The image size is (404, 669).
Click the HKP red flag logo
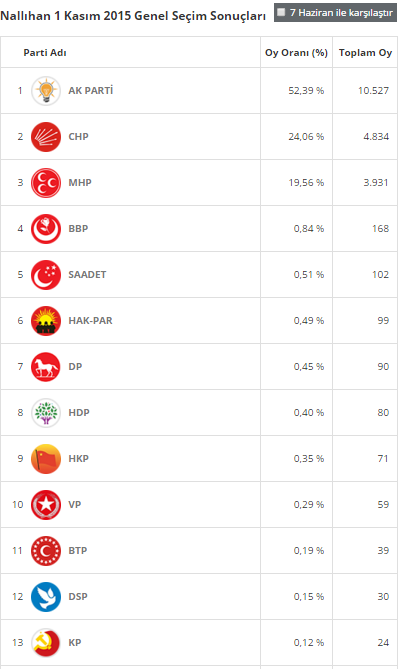coord(46,459)
